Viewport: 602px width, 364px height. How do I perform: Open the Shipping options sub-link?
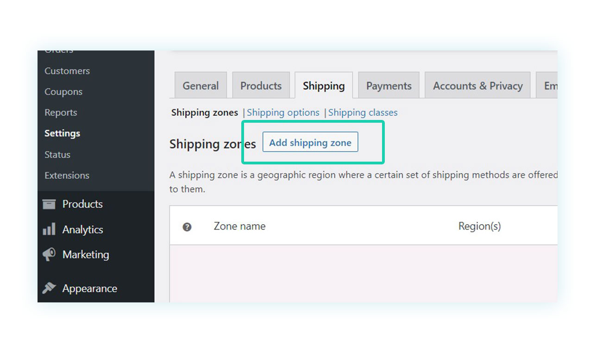click(x=283, y=113)
